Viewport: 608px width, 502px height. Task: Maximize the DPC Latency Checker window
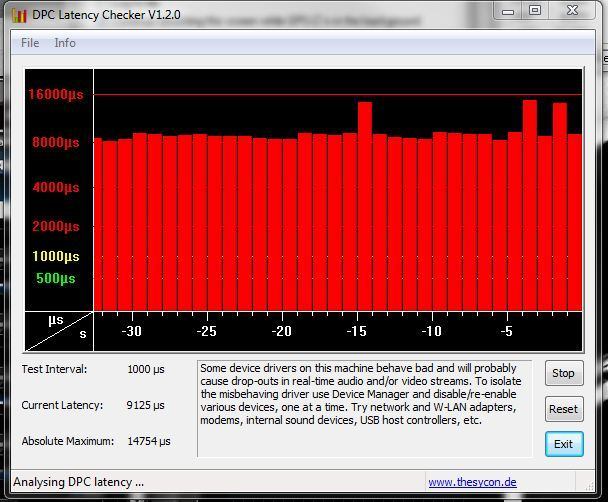pyautogui.click(x=535, y=10)
